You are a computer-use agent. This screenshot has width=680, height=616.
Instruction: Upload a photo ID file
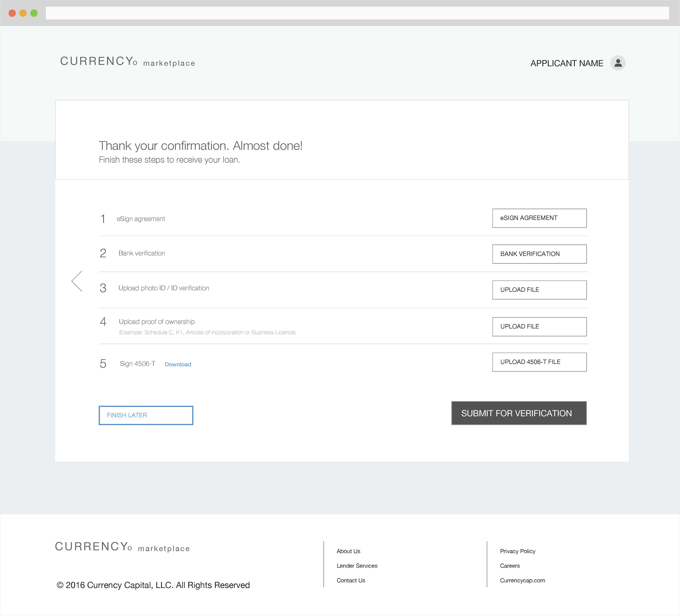539,290
